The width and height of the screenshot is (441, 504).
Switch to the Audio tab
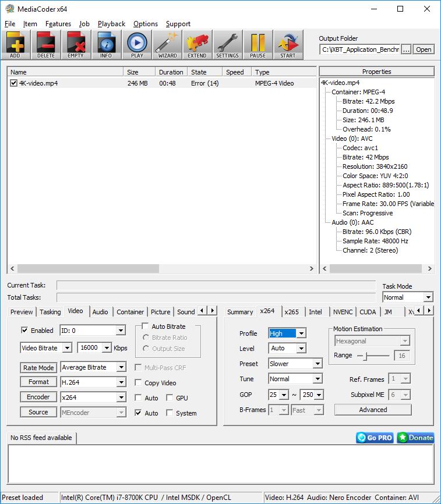click(x=100, y=312)
